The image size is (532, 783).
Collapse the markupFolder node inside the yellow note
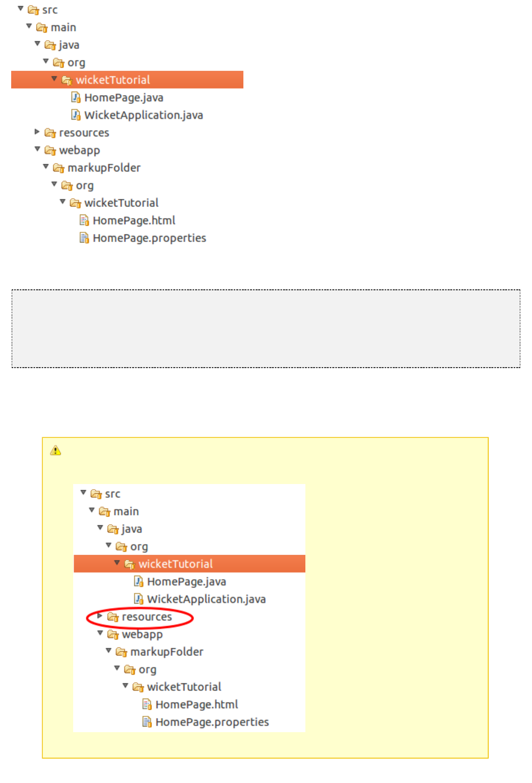(x=109, y=651)
